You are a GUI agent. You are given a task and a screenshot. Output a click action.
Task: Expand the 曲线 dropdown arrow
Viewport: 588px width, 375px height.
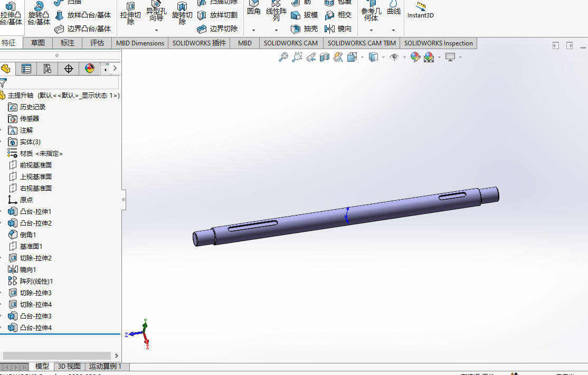pos(393,30)
